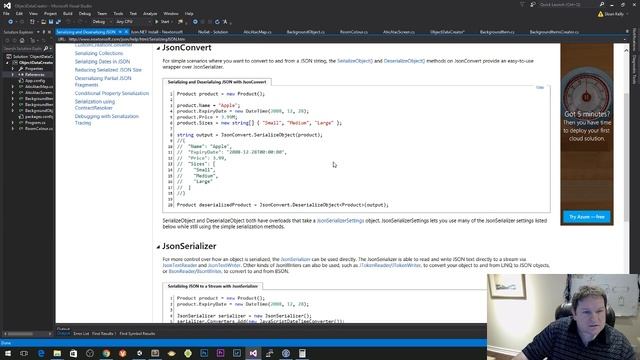This screenshot has width=640, height=360.
Task: Switch to the NuGet - Solution tab
Action: coord(213,32)
